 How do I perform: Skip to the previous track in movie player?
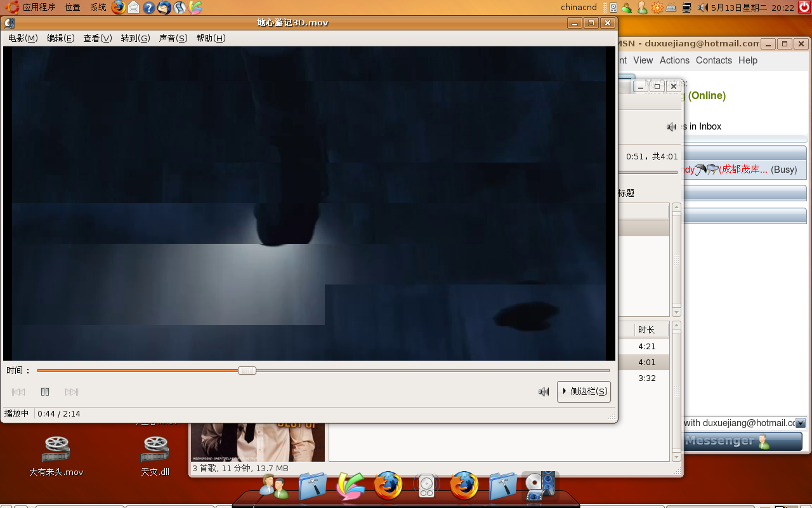(x=18, y=392)
